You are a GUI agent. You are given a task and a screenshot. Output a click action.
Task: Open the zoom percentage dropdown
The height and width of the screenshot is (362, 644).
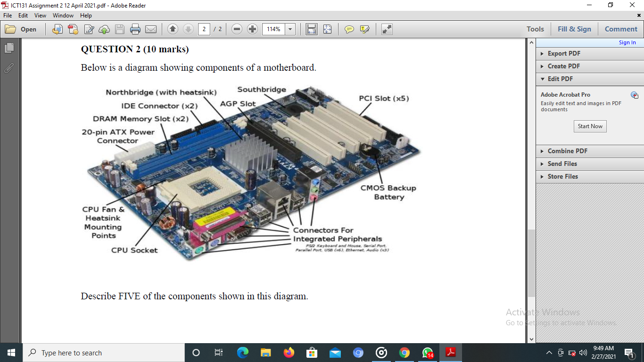coord(290,29)
